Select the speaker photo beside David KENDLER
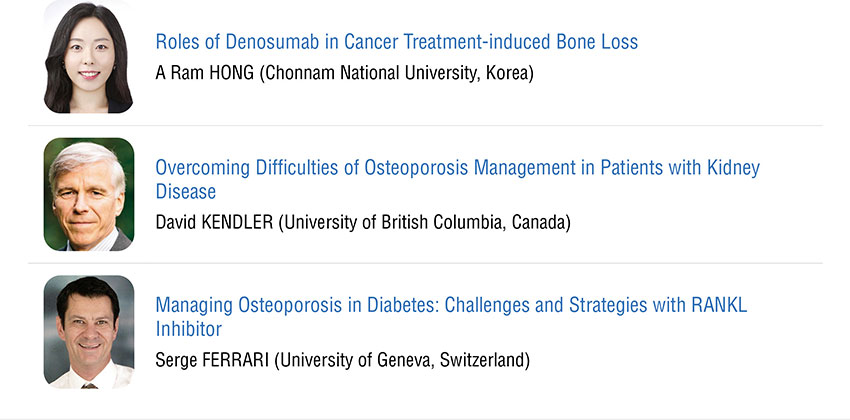850x420 pixels. (x=88, y=194)
